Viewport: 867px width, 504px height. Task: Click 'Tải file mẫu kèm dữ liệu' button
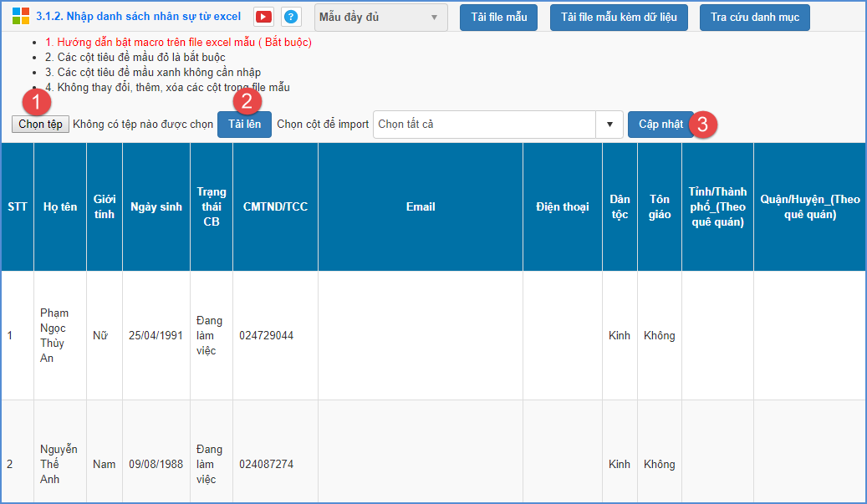(x=619, y=18)
